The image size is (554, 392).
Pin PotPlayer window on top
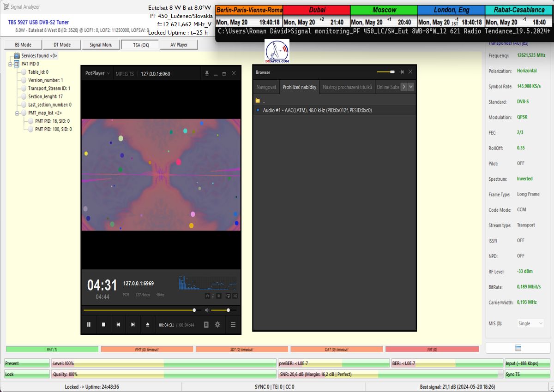click(x=207, y=73)
